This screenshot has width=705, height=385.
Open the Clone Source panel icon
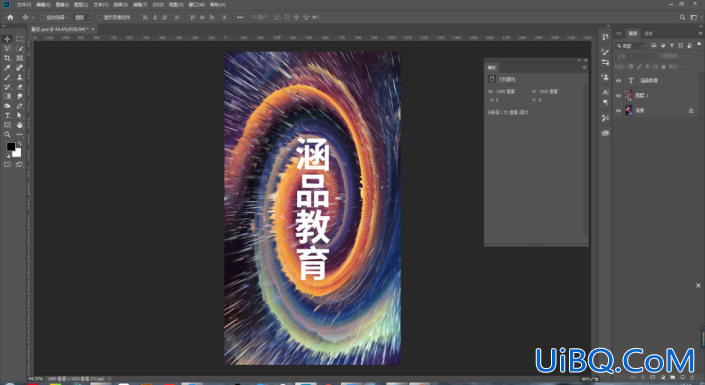click(x=605, y=77)
